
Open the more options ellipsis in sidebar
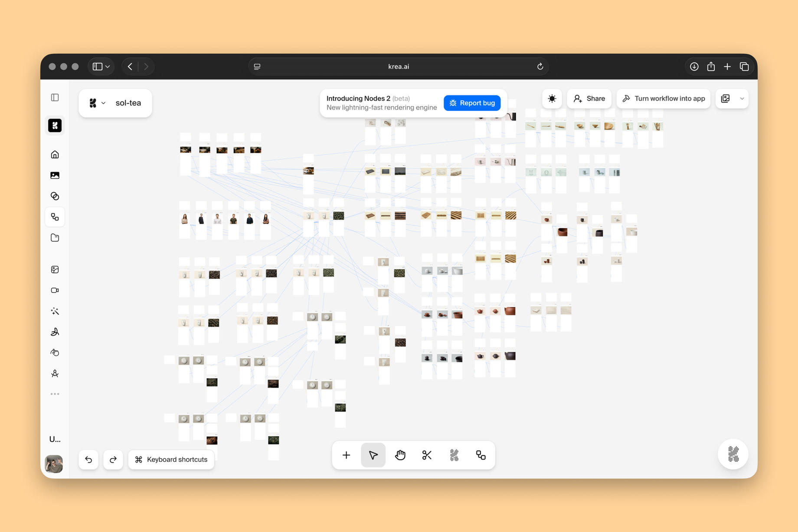[55, 394]
